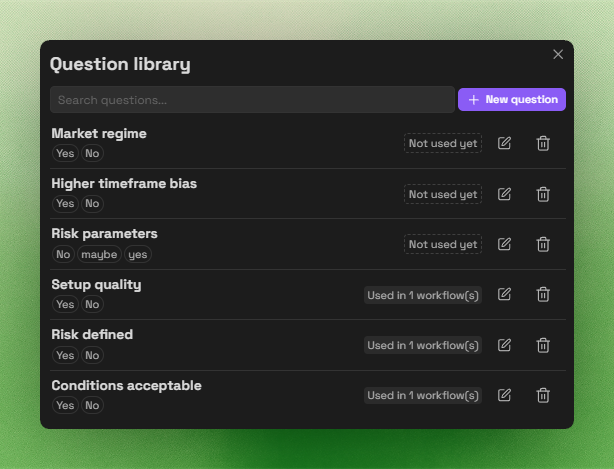Click the Yes chip under Risk defined

tap(65, 355)
